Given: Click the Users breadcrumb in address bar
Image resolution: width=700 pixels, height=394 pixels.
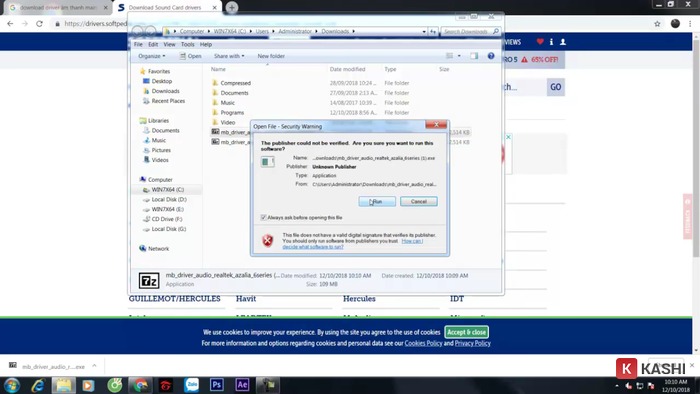Looking at the screenshot, I should pos(262,31).
